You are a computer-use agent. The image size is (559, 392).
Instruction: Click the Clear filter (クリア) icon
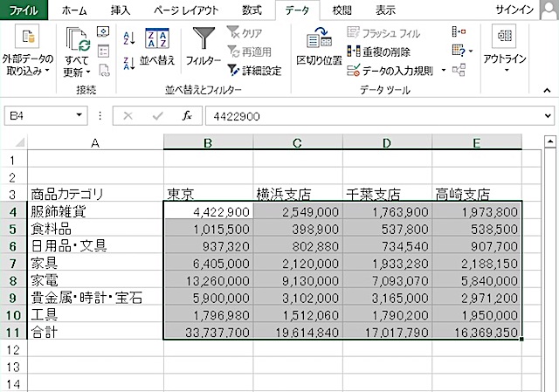[233, 32]
